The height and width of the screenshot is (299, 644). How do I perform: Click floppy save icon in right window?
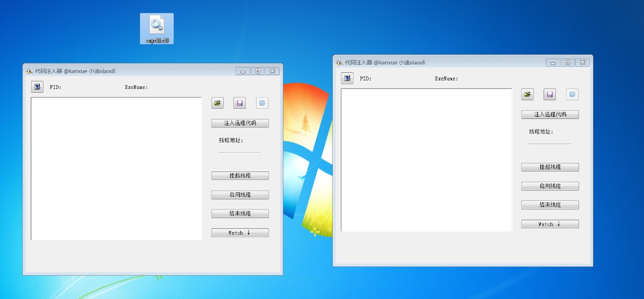(550, 94)
